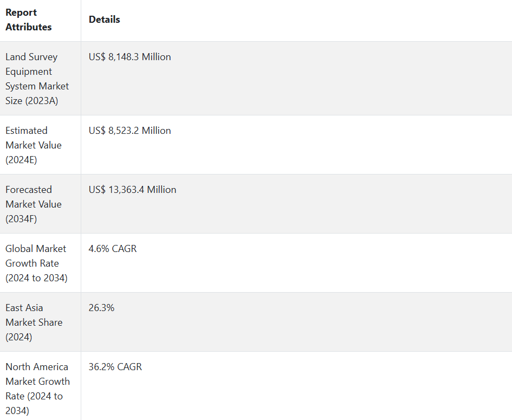
Task: Click the 26.3% market share value
Action: [102, 308]
